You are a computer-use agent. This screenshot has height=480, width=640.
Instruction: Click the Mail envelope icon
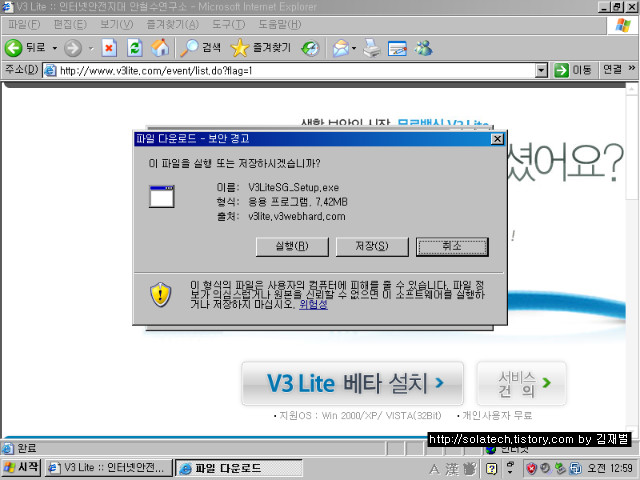pos(341,48)
